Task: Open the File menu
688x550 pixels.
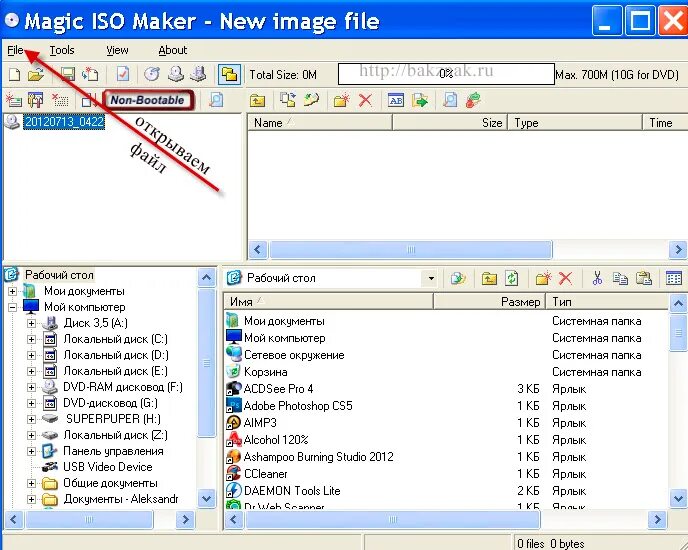Action: pos(15,50)
